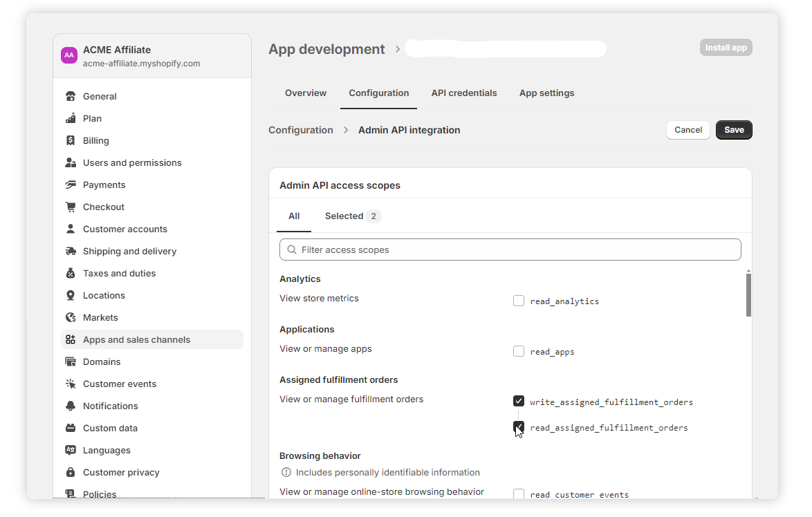Click the Customer privacy lock icon
812x517 pixels.
pos(71,473)
